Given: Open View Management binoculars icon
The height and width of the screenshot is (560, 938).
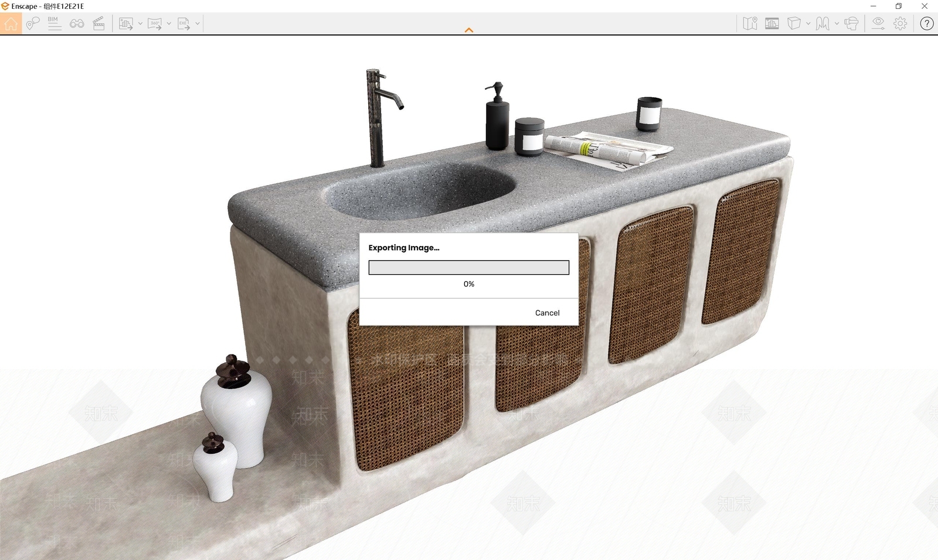Looking at the screenshot, I should pos(76,23).
